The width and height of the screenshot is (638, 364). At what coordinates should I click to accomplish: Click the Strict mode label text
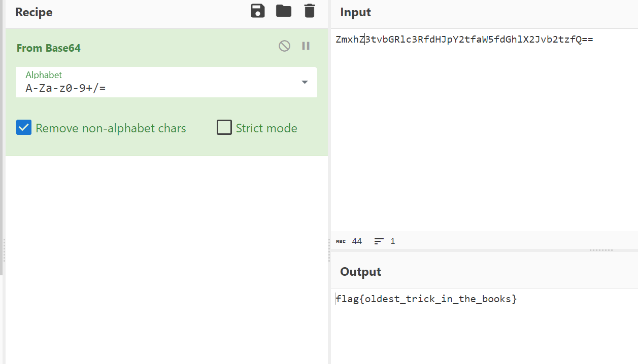pos(266,128)
